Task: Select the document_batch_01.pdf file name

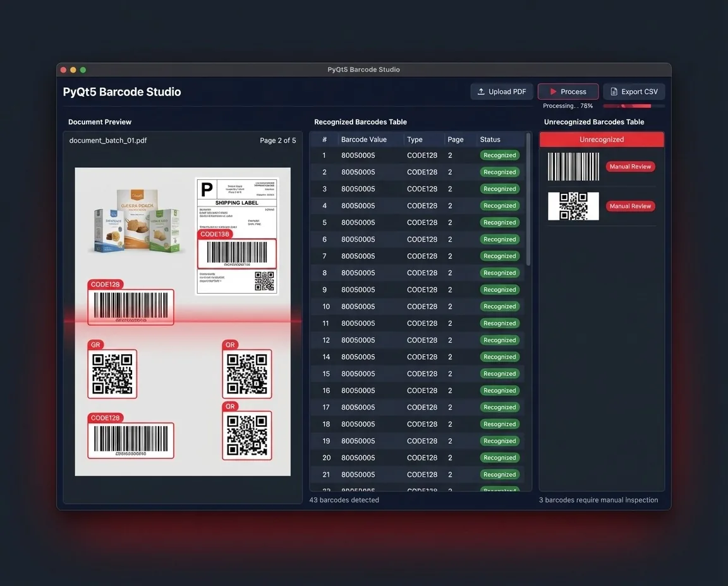Action: [107, 140]
